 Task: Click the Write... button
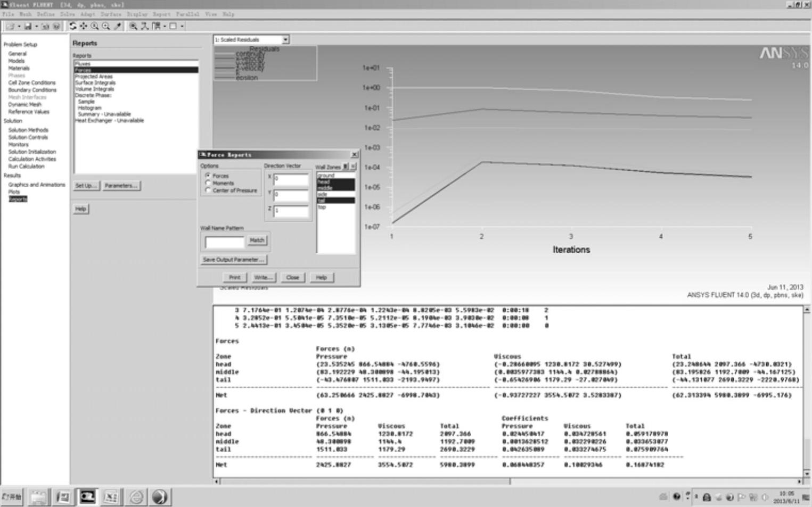263,277
